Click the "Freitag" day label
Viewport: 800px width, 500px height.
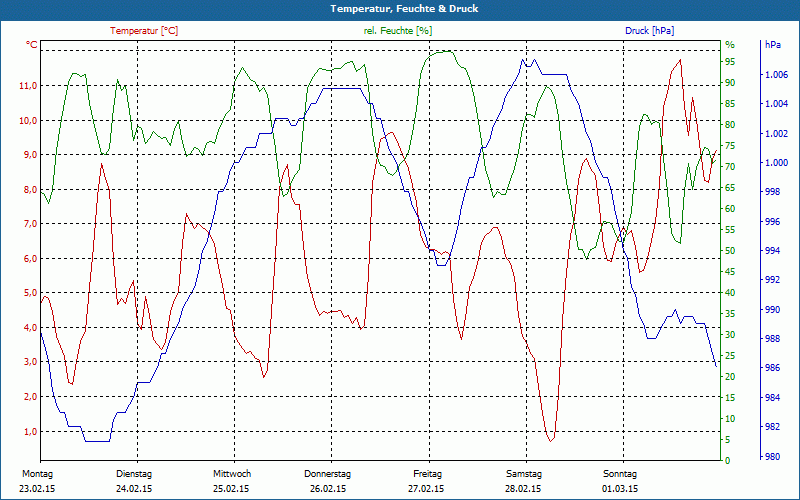tap(428, 474)
